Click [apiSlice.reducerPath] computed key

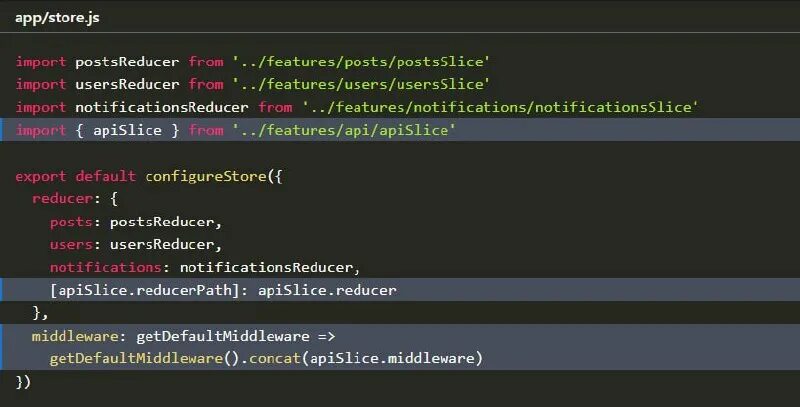click(144, 290)
